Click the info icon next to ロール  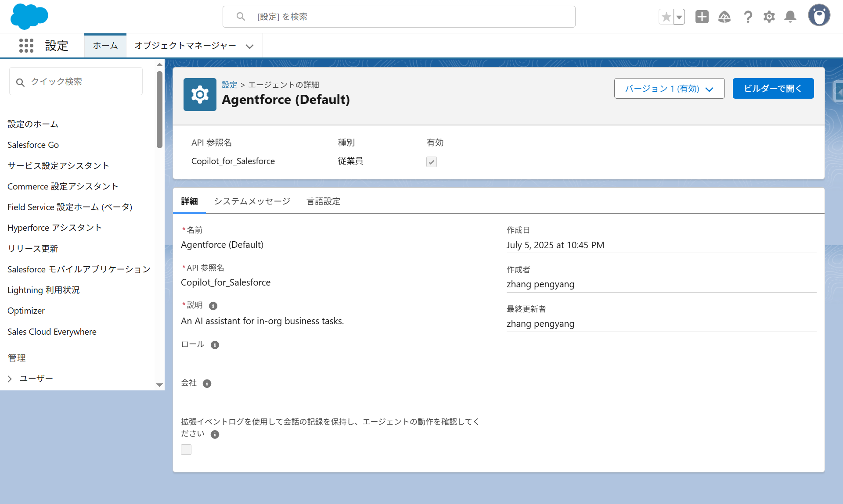[215, 345]
